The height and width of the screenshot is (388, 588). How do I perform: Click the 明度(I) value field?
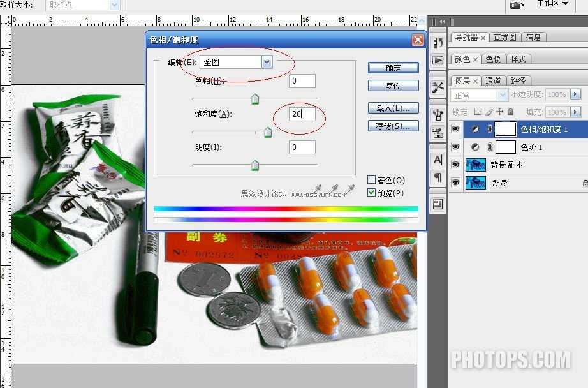tap(302, 147)
